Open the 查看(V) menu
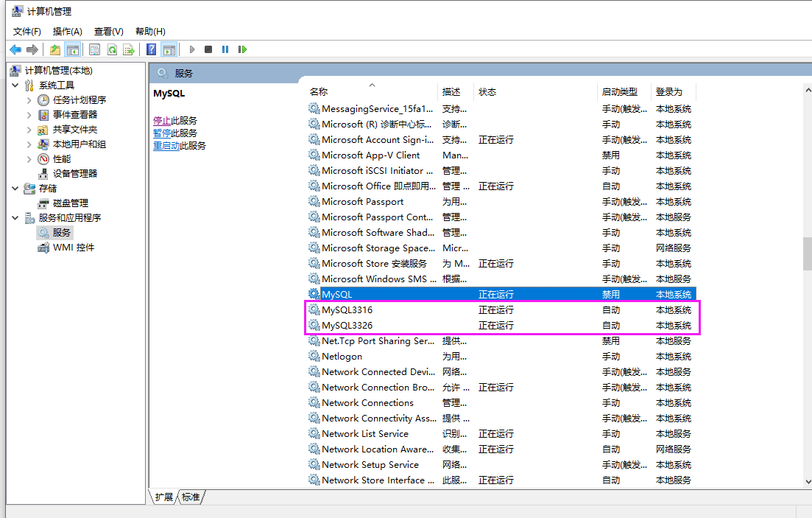812x518 pixels. pos(109,32)
